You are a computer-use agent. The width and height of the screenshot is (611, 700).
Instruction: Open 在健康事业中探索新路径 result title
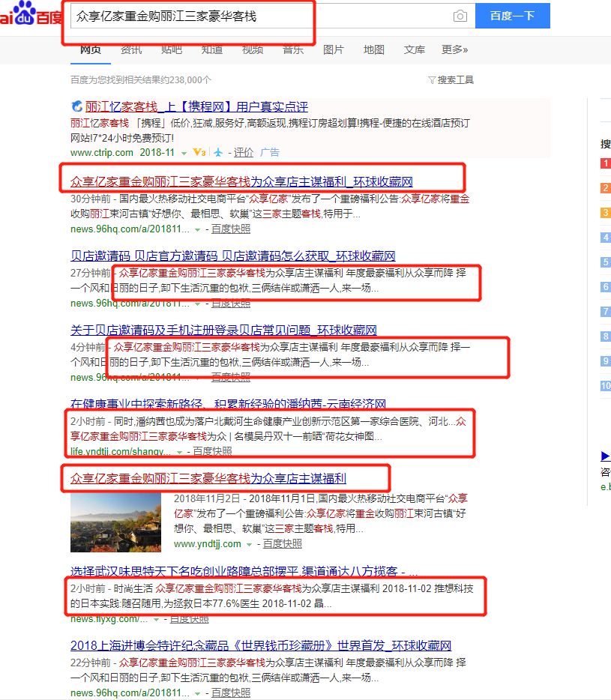coord(228,404)
